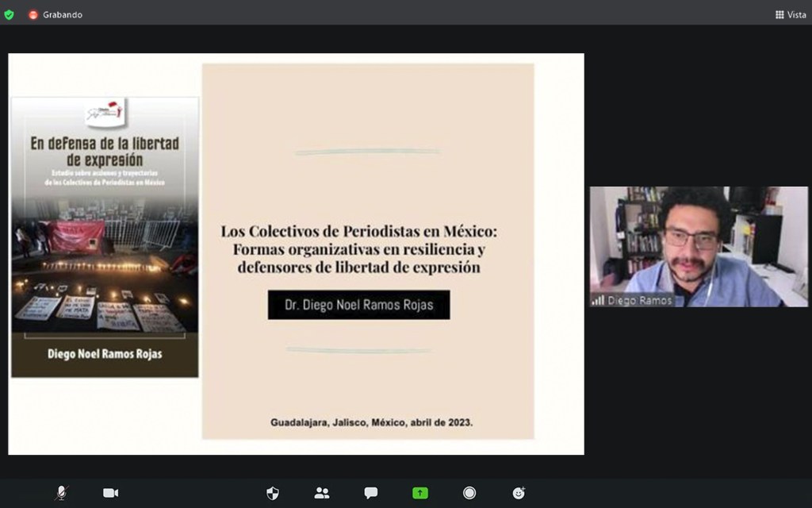Click the red recording indicator icon

click(x=33, y=14)
